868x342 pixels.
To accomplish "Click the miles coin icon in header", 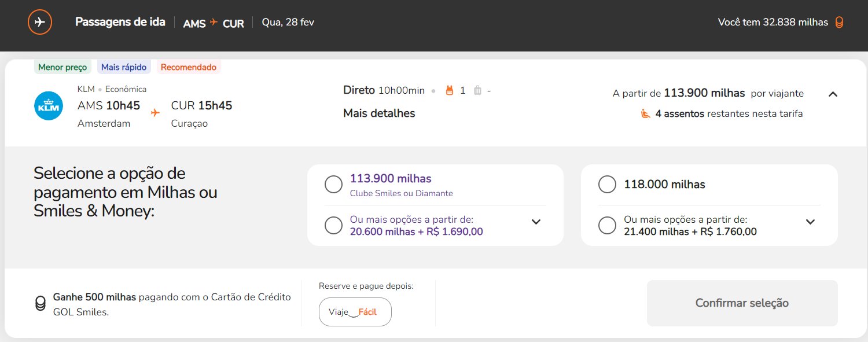I will tap(839, 23).
